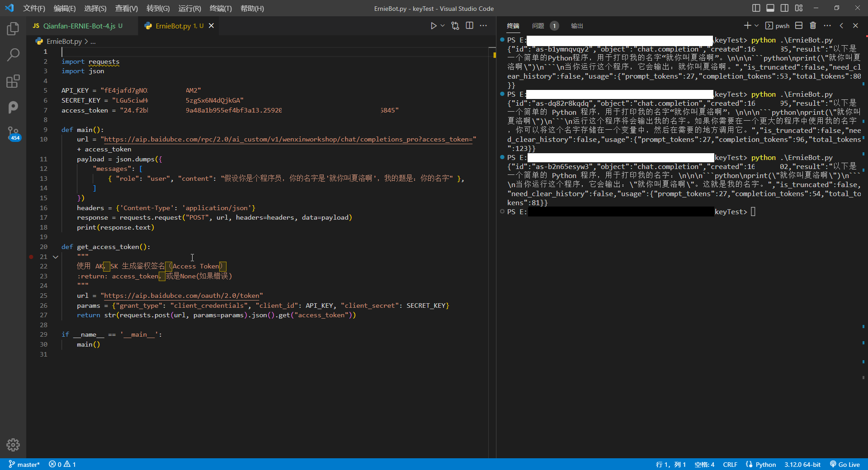Screen dimensions: 868x470
Task: Change end of line sequence CRLF
Action: (730, 464)
